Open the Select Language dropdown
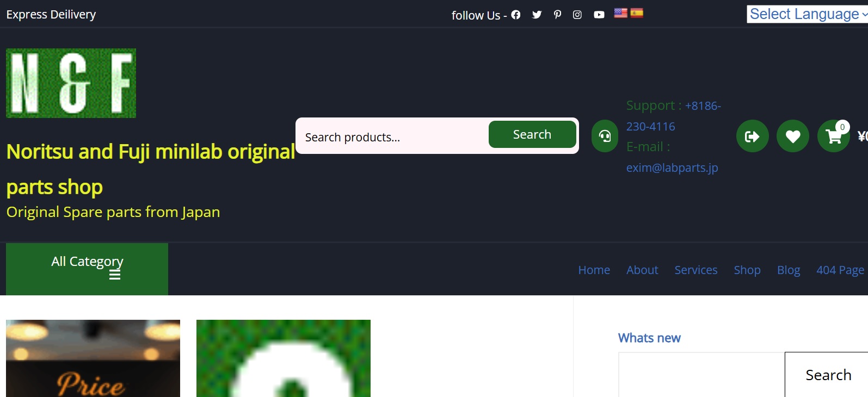Image resolution: width=868 pixels, height=397 pixels. (808, 14)
